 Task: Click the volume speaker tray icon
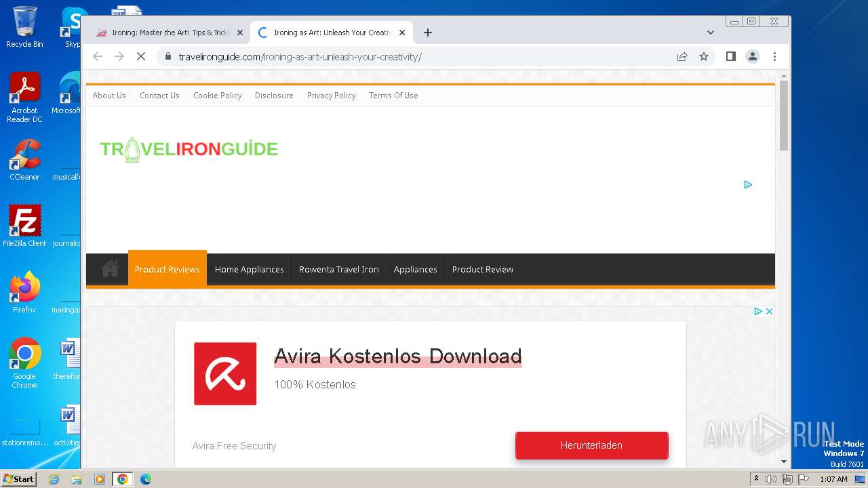[x=771, y=479]
